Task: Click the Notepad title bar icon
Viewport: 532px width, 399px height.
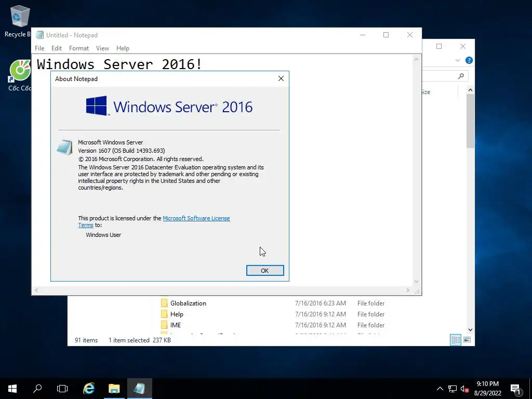Action: [39, 35]
